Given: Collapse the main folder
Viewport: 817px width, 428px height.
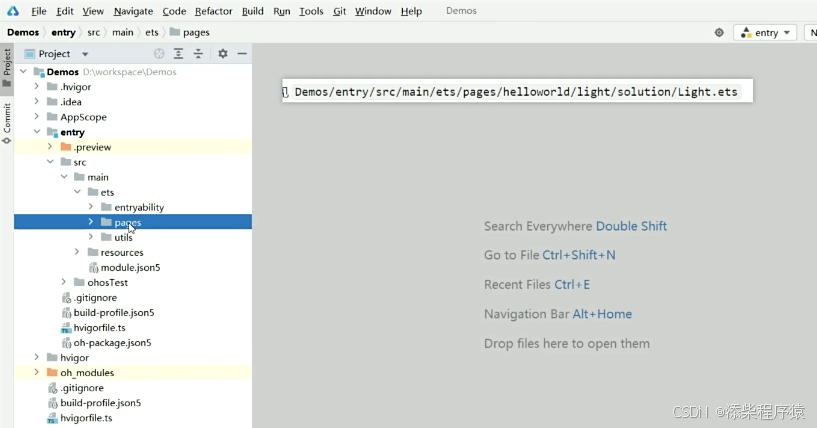Looking at the screenshot, I should (64, 177).
